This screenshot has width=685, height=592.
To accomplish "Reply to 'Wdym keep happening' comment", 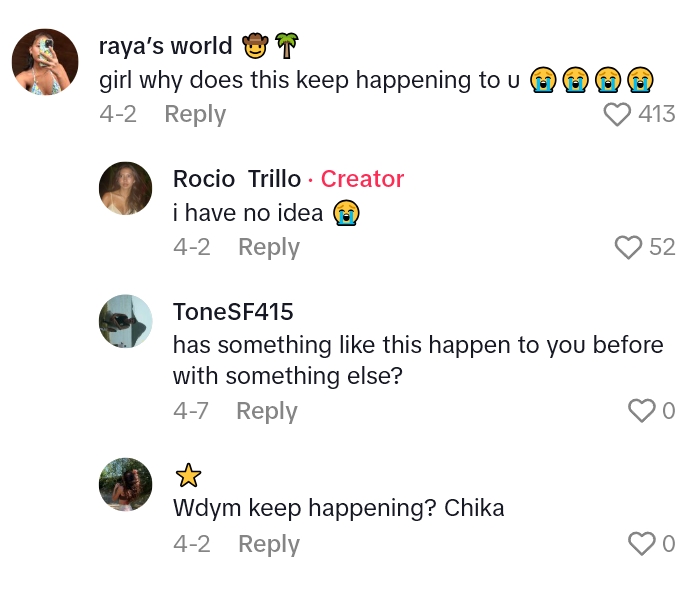I will click(269, 544).
